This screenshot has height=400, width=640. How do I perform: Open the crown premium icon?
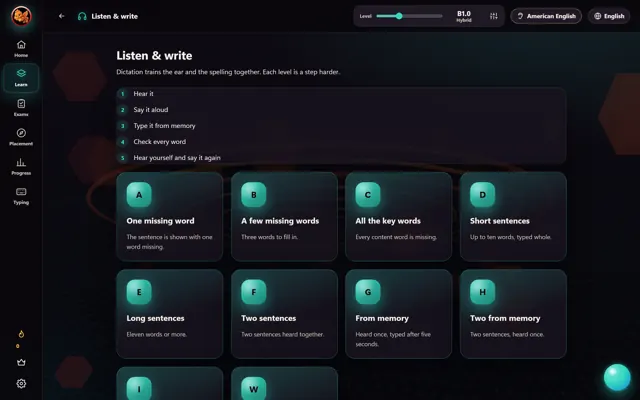coord(21,362)
